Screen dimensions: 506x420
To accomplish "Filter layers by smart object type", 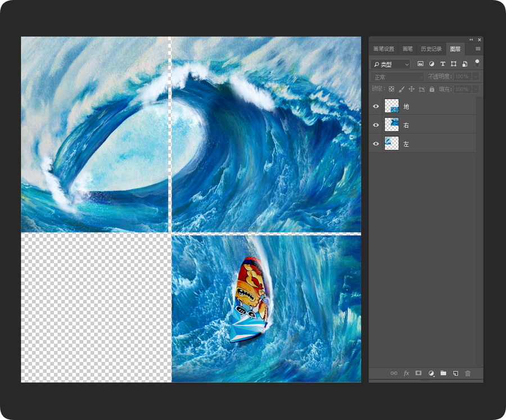I will coord(465,64).
